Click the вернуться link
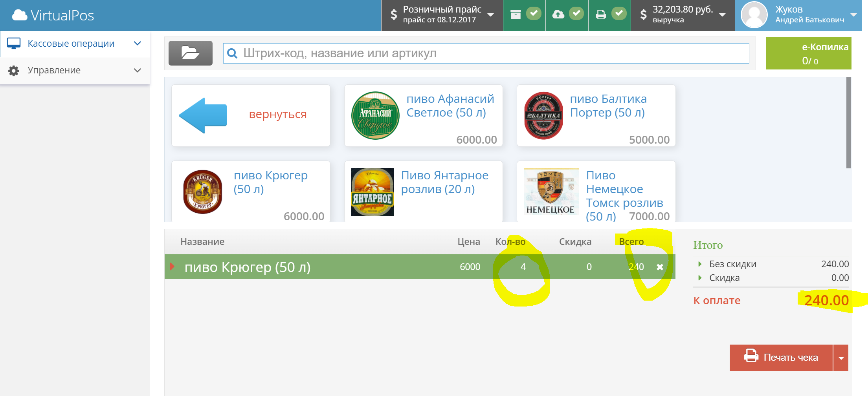The width and height of the screenshot is (868, 396). [278, 114]
